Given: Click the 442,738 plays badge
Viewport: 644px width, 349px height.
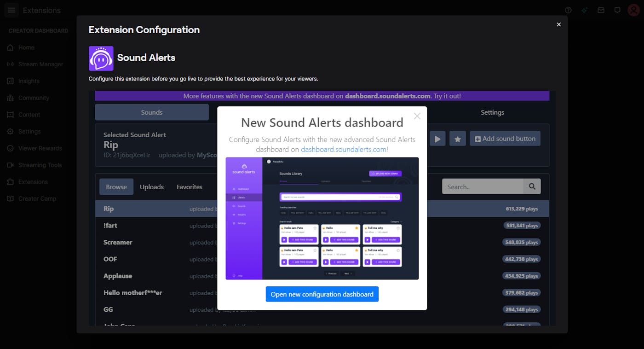Looking at the screenshot, I should point(522,259).
